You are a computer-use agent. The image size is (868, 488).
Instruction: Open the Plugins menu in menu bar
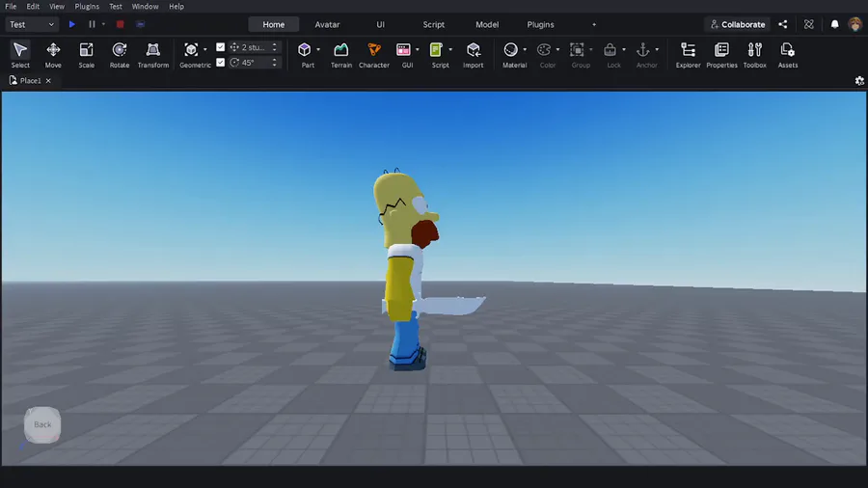pyautogui.click(x=87, y=6)
